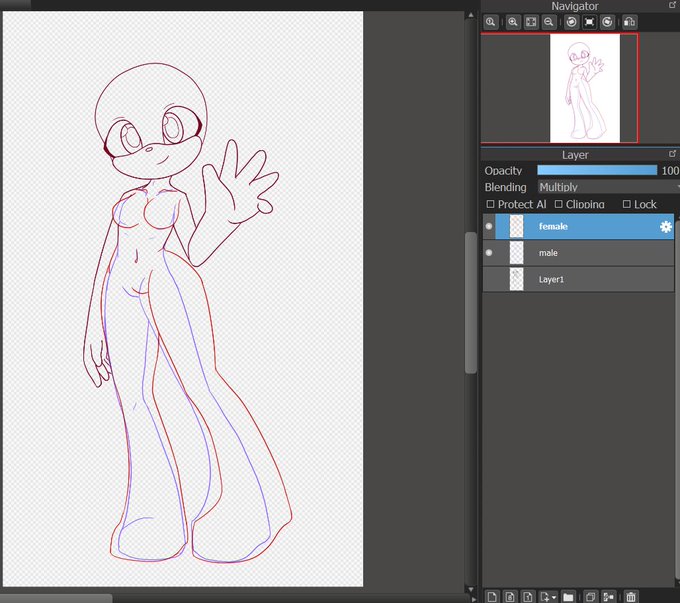This screenshot has width=680, height=603.
Task: Show the hidden Layer1 layer
Action: (489, 279)
